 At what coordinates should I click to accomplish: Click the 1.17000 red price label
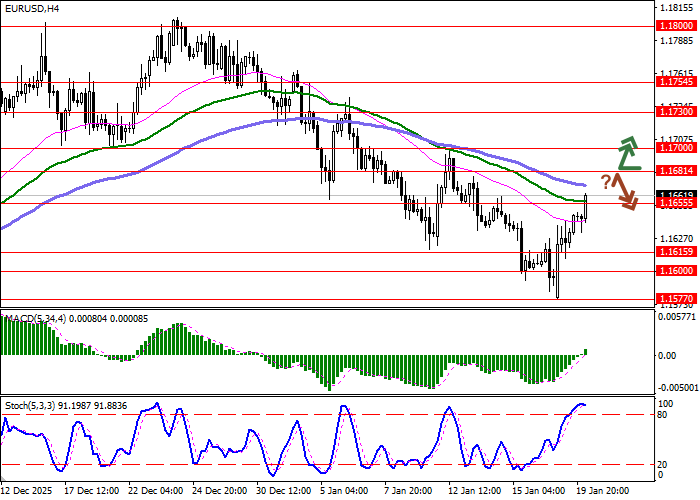pos(676,147)
